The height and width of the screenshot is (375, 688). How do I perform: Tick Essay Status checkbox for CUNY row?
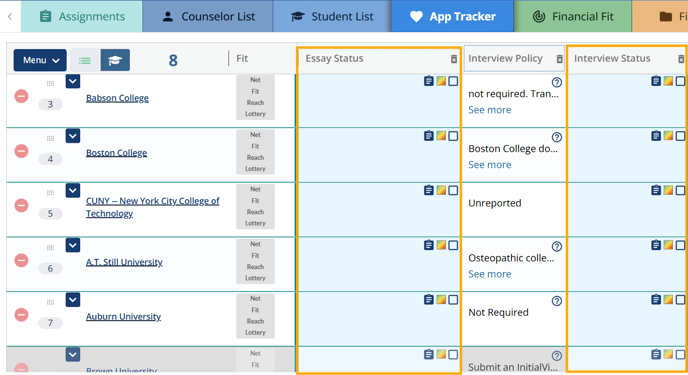453,190
